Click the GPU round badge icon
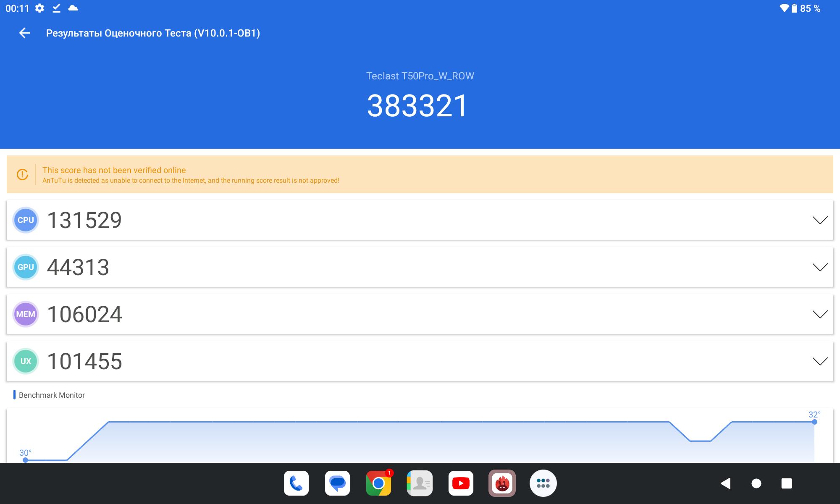 point(26,267)
